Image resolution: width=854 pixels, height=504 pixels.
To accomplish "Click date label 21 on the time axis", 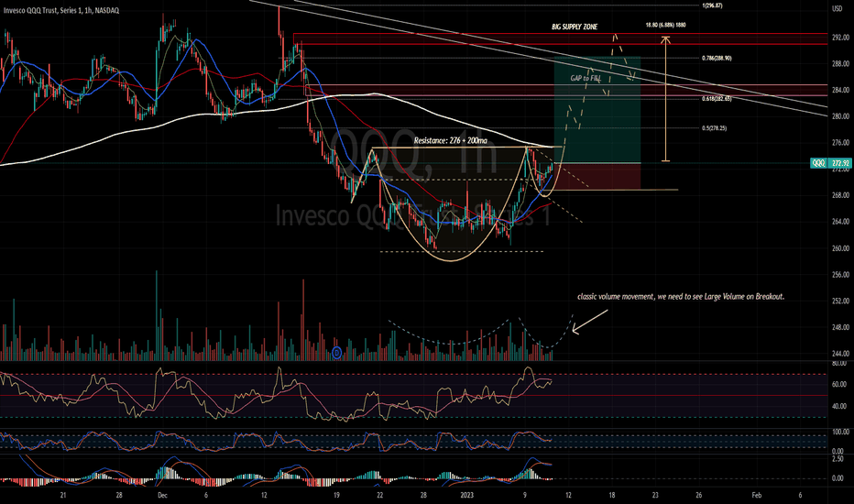I will tap(63, 495).
